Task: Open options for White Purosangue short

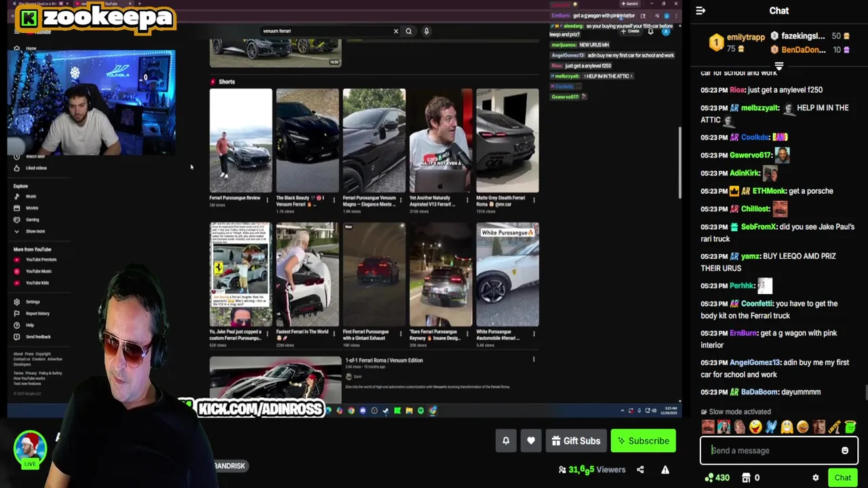Action: point(534,334)
